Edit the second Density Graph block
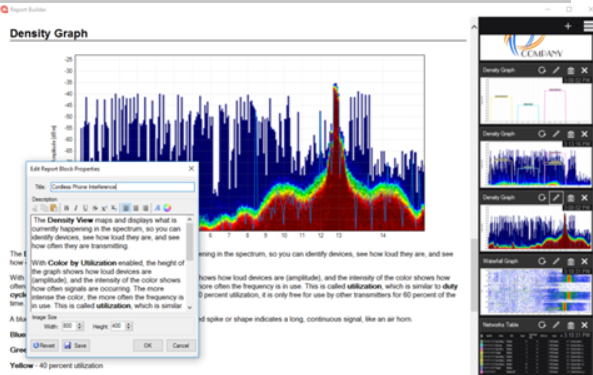The width and height of the screenshot is (593, 375). tap(556, 134)
